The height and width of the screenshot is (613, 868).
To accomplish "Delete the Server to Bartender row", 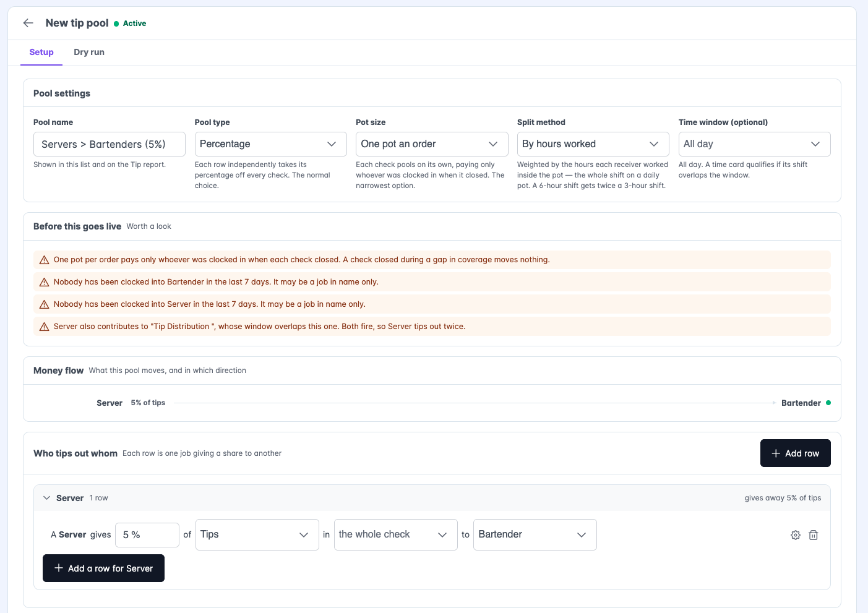I will pos(814,535).
